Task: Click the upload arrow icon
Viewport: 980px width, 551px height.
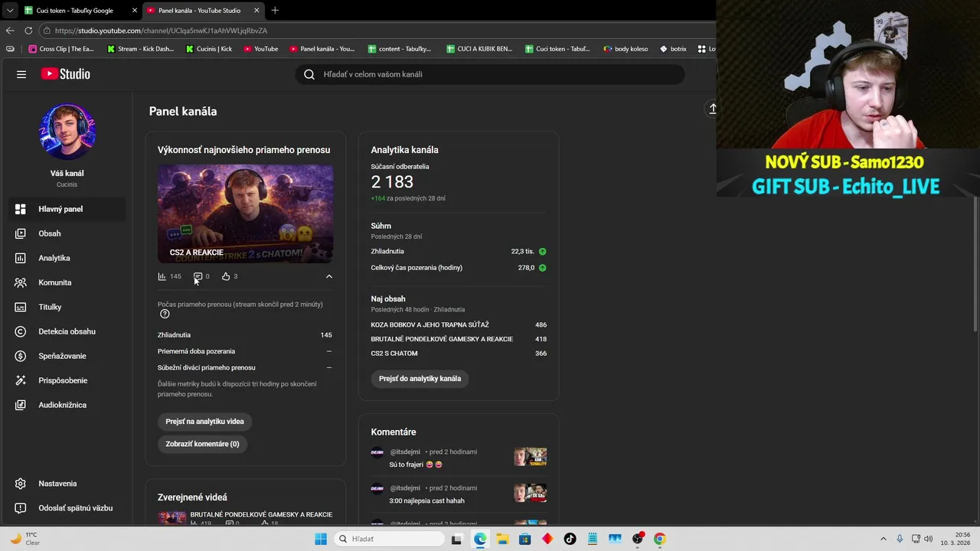Action: [x=712, y=109]
